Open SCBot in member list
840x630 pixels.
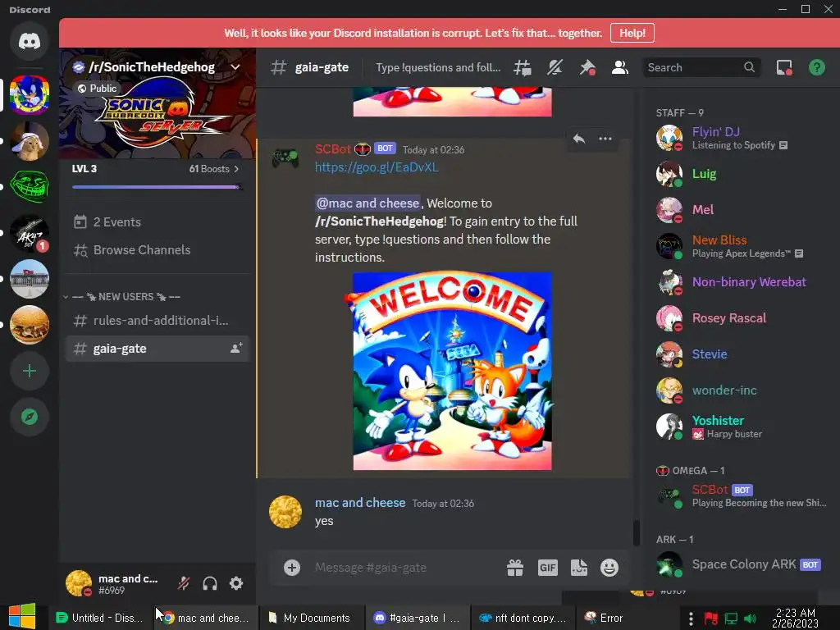741,495
